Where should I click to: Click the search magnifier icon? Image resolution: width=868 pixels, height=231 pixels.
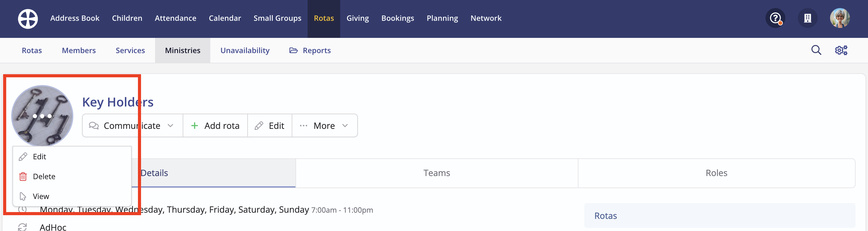816,50
